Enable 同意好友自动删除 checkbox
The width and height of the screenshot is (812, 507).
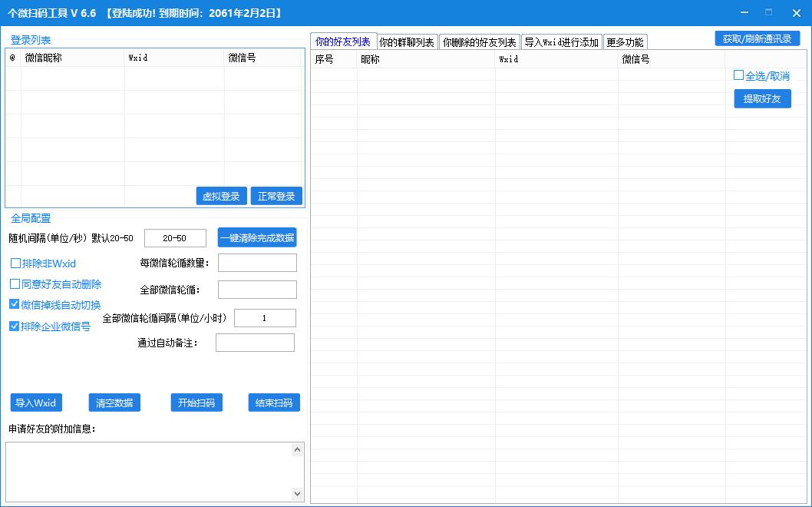point(15,284)
